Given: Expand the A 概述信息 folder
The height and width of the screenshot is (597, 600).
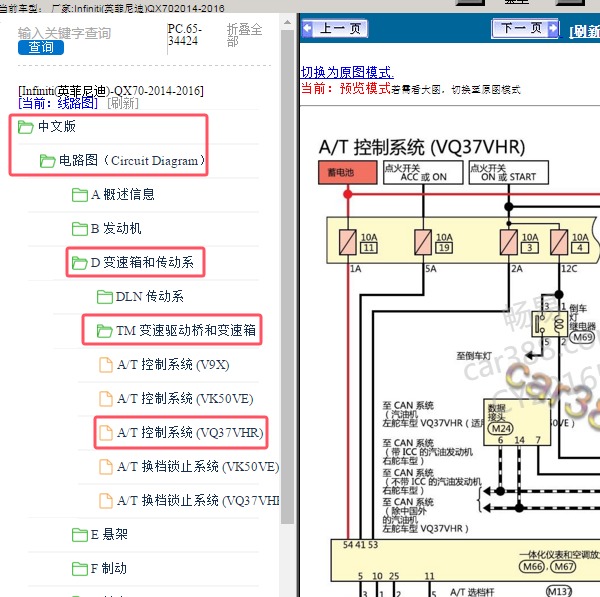Looking at the screenshot, I should [122, 194].
